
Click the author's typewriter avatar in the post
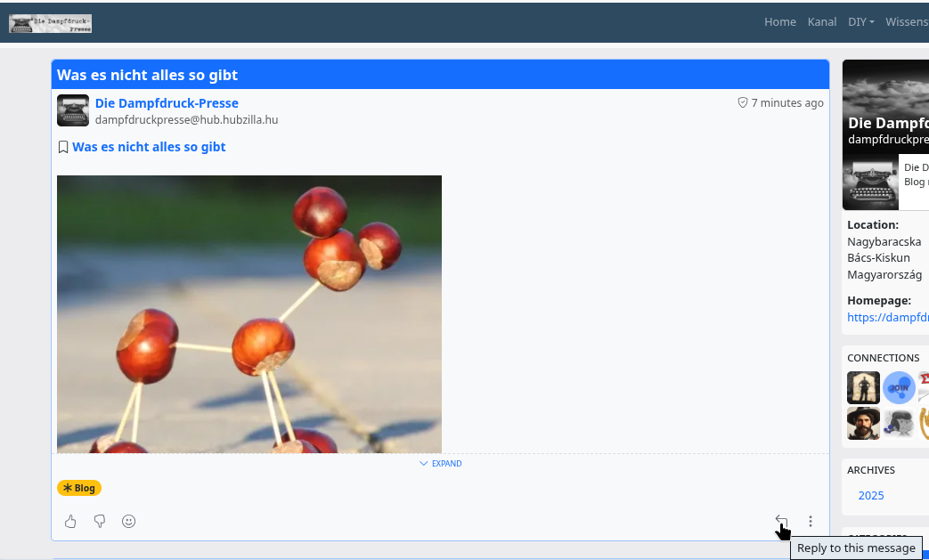click(x=73, y=110)
